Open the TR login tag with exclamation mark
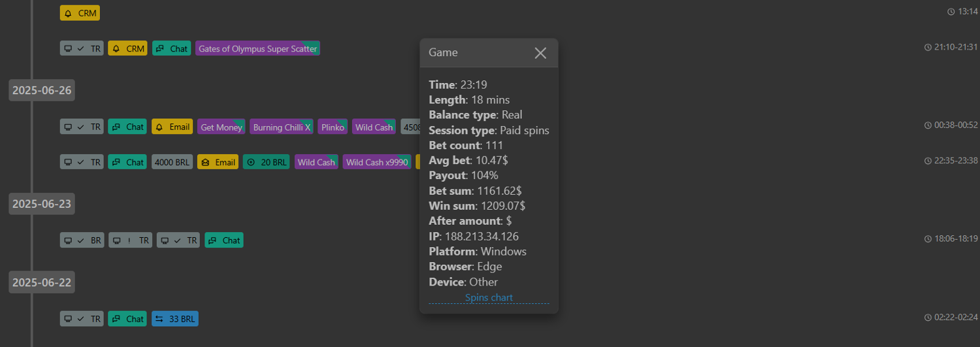The width and height of the screenshot is (980, 347). (130, 240)
